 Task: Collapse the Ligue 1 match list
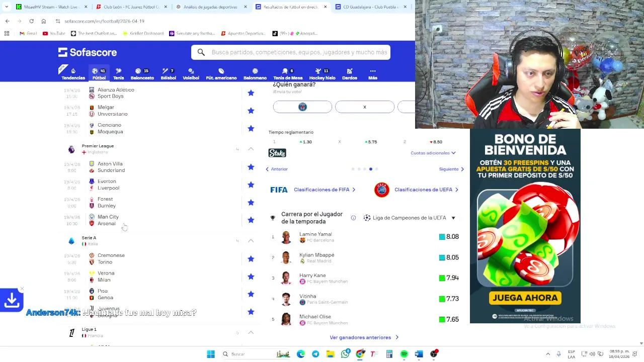pos(251,333)
